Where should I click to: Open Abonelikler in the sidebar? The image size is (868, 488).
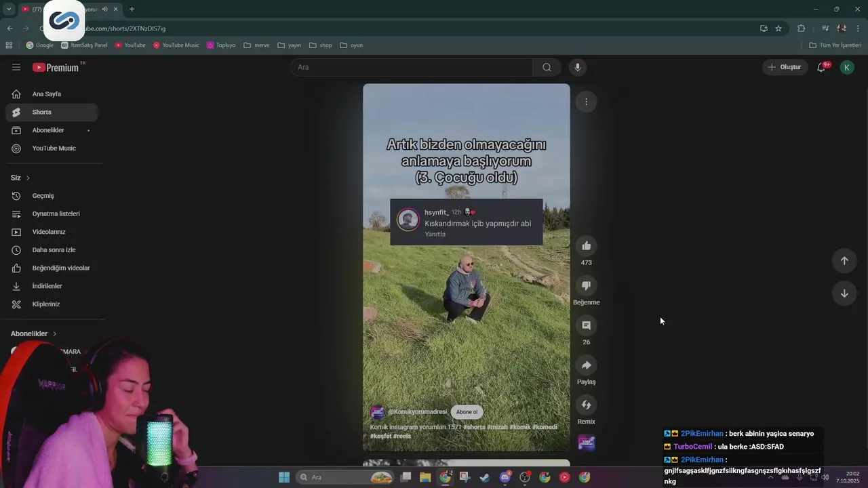(51, 130)
